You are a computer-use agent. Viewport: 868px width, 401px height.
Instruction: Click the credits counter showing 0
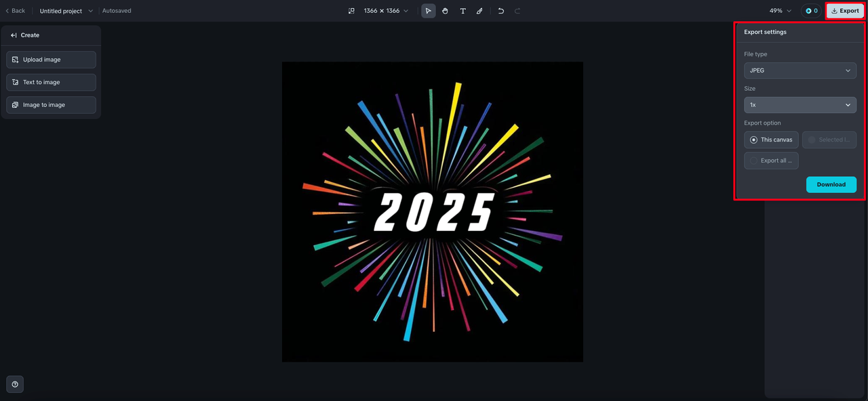click(811, 11)
